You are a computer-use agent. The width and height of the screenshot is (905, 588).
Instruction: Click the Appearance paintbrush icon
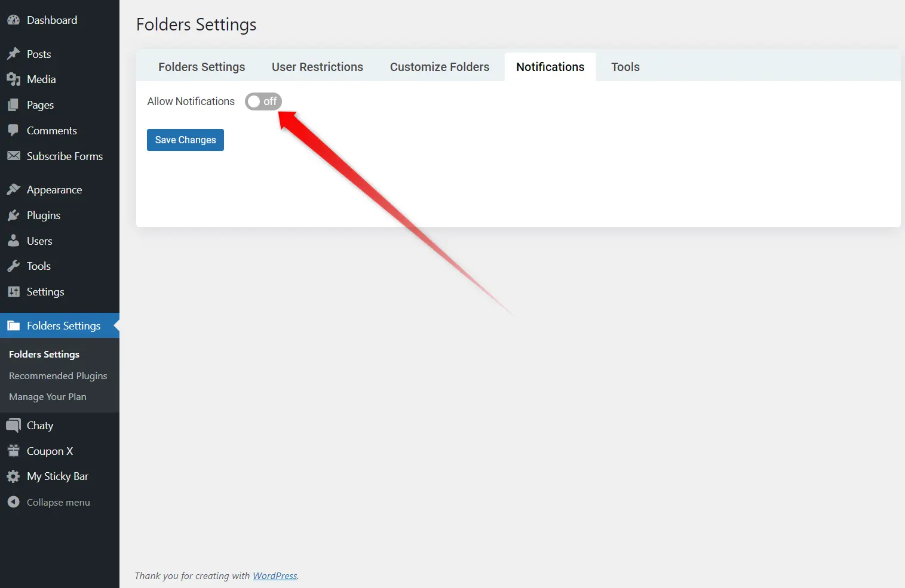(x=13, y=190)
